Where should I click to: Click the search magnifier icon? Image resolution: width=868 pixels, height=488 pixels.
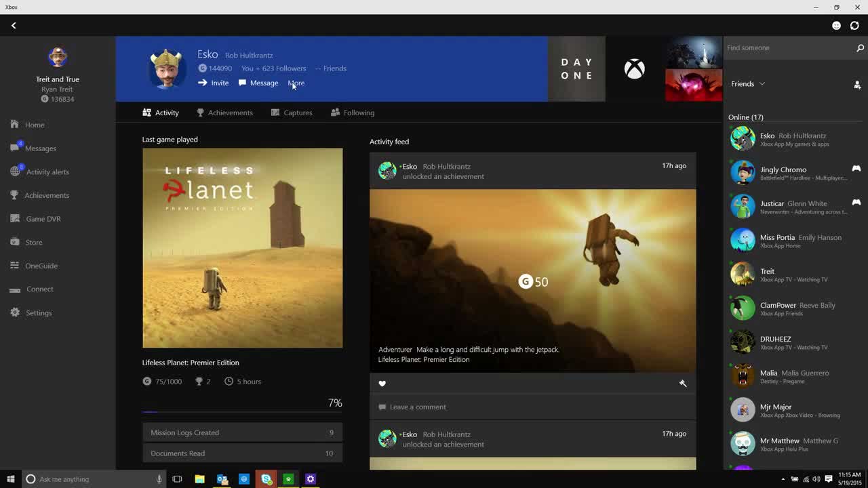860,48
